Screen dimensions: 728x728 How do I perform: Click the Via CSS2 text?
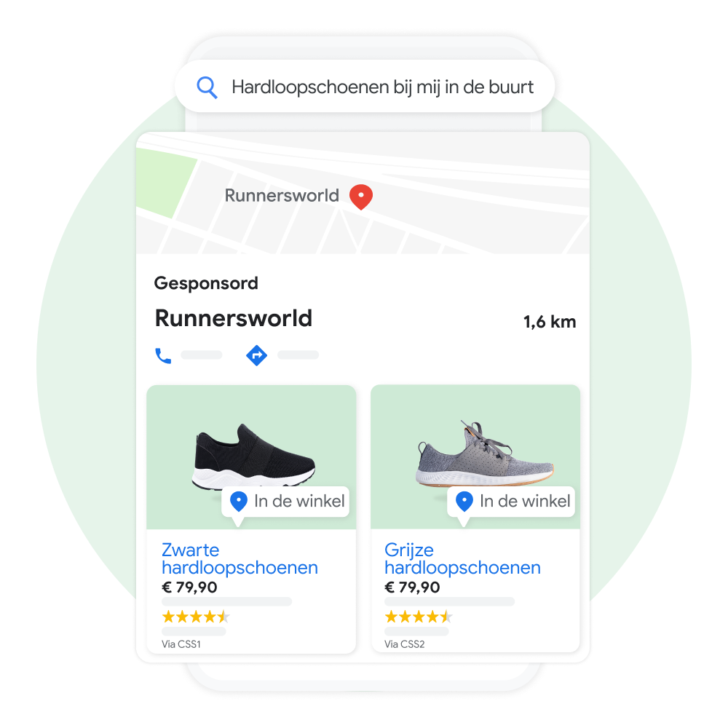[x=404, y=644]
